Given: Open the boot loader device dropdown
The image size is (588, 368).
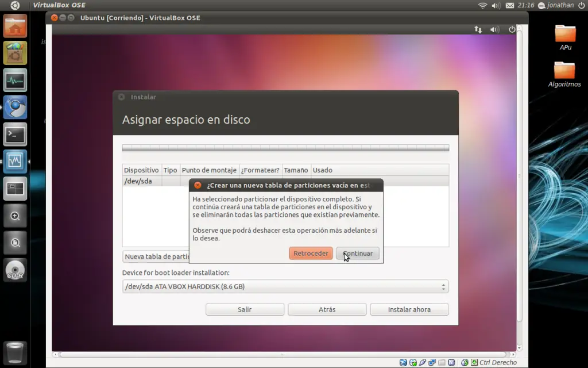Looking at the screenshot, I should click(x=285, y=286).
